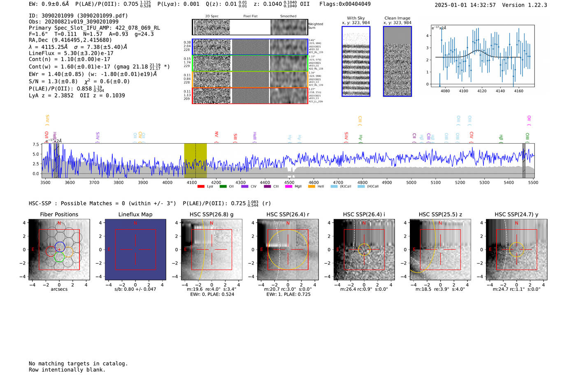Image resolution: width=576 pixels, height=392 pixels.
Task: Open the HSC SSP(25.5) z image
Action: click(440, 250)
